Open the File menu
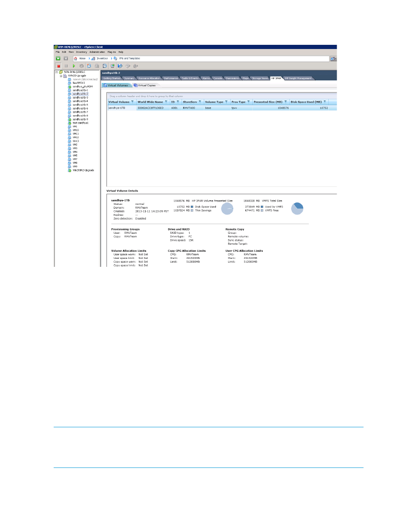The height and width of the screenshot is (532, 400). point(57,52)
